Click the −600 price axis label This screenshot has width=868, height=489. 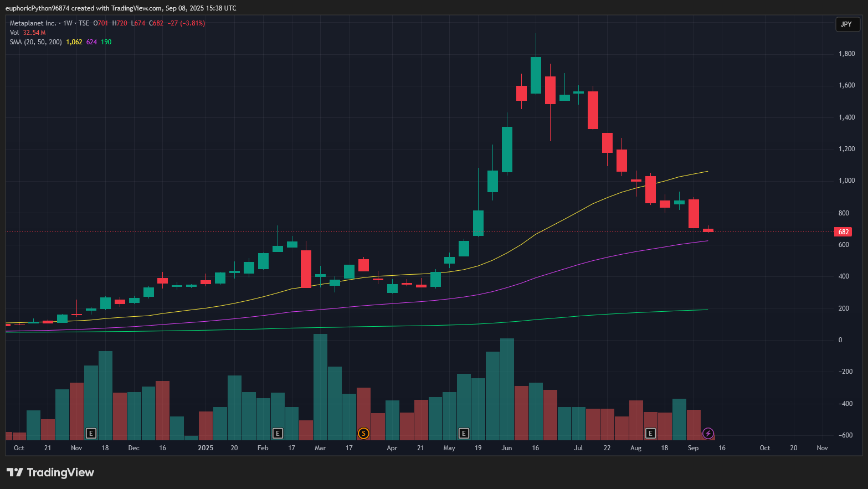coord(845,435)
